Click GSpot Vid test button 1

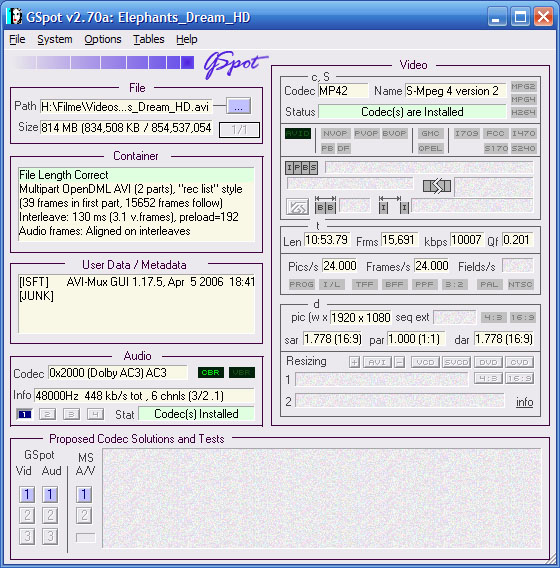pyautogui.click(x=27, y=494)
